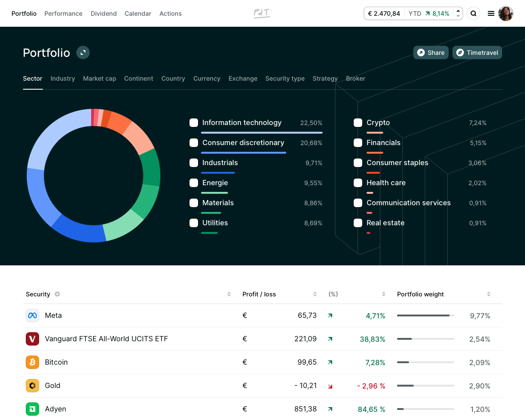Open the hamburger menu
This screenshot has width=525, height=420.
pos(491,13)
